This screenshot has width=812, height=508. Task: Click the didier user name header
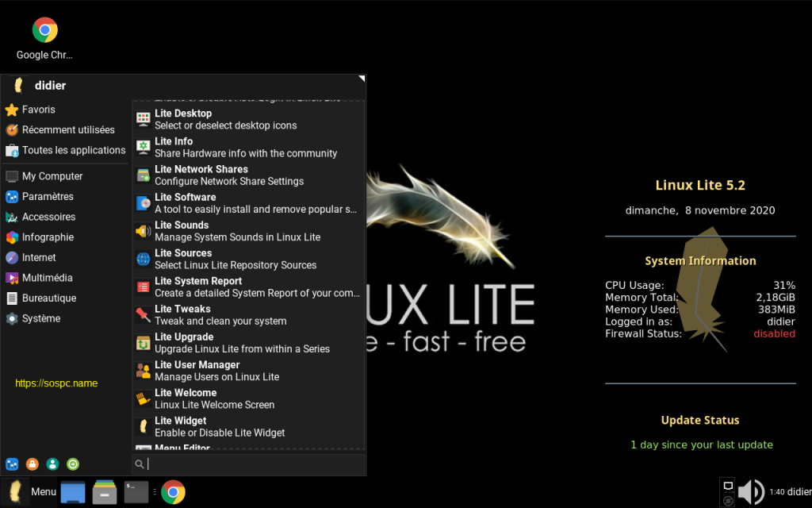[x=50, y=86]
